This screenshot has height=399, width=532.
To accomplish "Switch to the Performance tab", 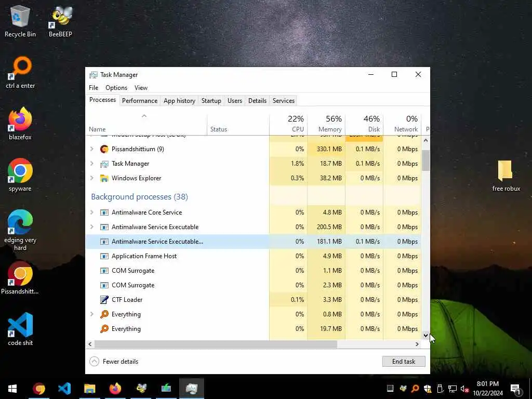I will (140, 101).
